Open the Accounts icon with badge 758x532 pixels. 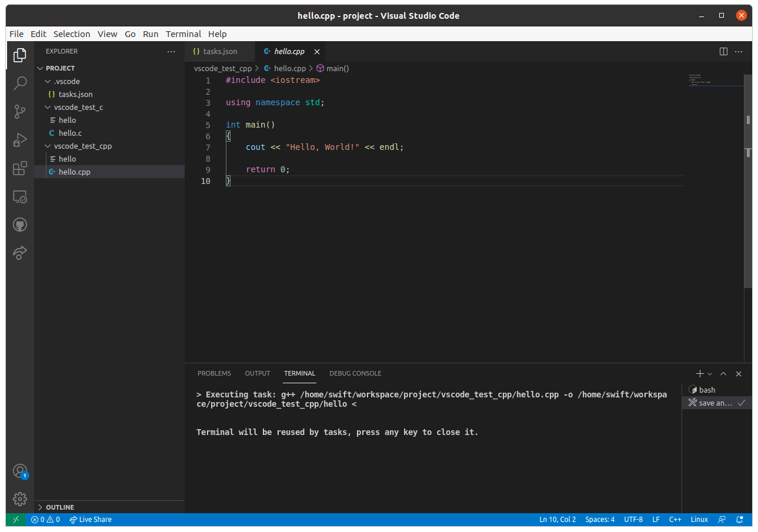[20, 471]
